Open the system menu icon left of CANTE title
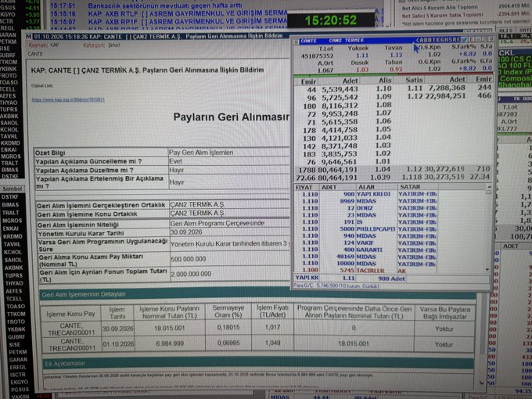 pyautogui.click(x=297, y=41)
